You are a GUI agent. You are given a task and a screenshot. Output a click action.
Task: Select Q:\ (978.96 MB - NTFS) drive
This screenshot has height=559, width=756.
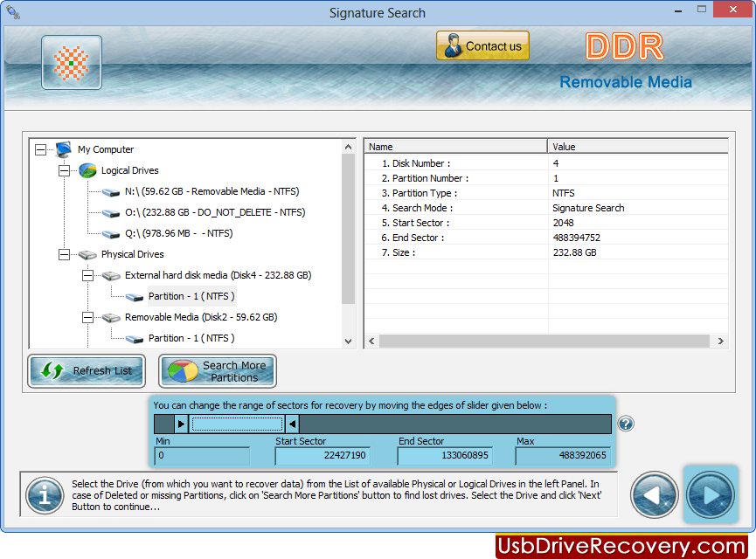click(179, 233)
